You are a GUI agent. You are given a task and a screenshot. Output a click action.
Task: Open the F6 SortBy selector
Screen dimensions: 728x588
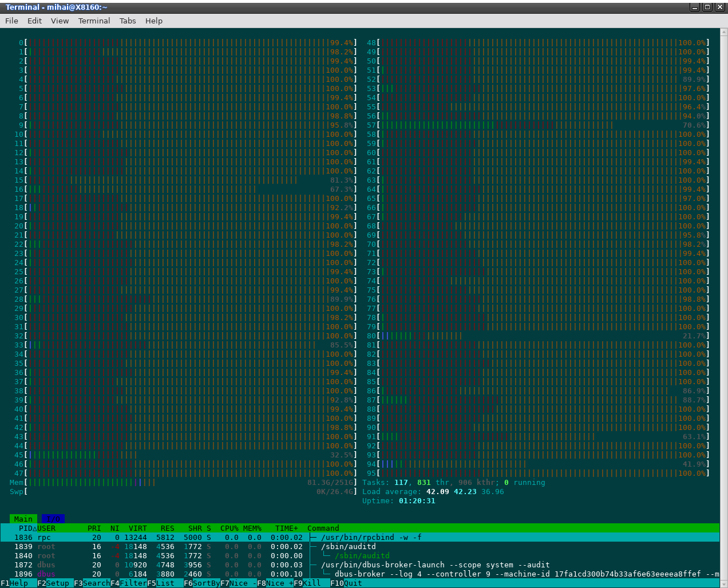tap(202, 583)
